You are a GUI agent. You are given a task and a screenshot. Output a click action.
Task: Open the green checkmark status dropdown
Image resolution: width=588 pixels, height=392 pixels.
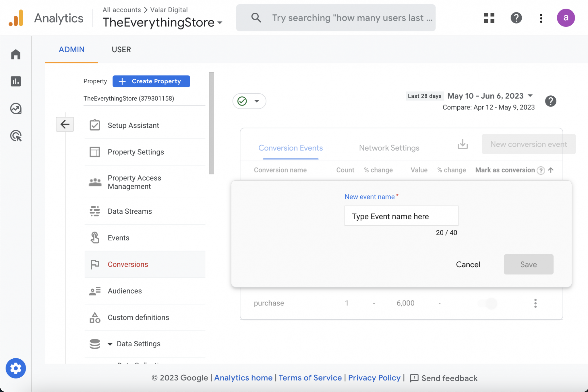click(x=249, y=101)
